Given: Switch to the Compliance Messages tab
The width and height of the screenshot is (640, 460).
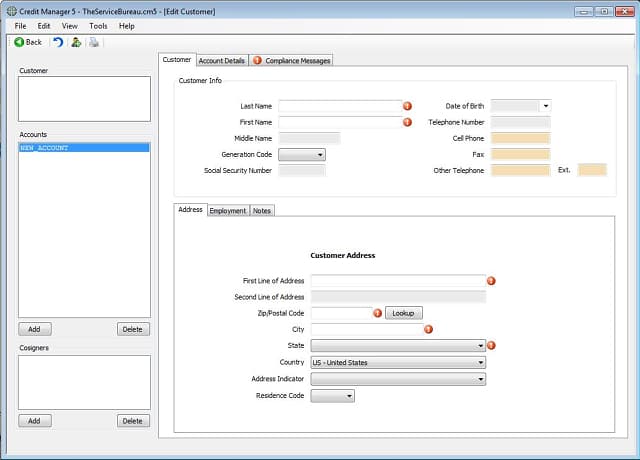Looking at the screenshot, I should pyautogui.click(x=291, y=61).
